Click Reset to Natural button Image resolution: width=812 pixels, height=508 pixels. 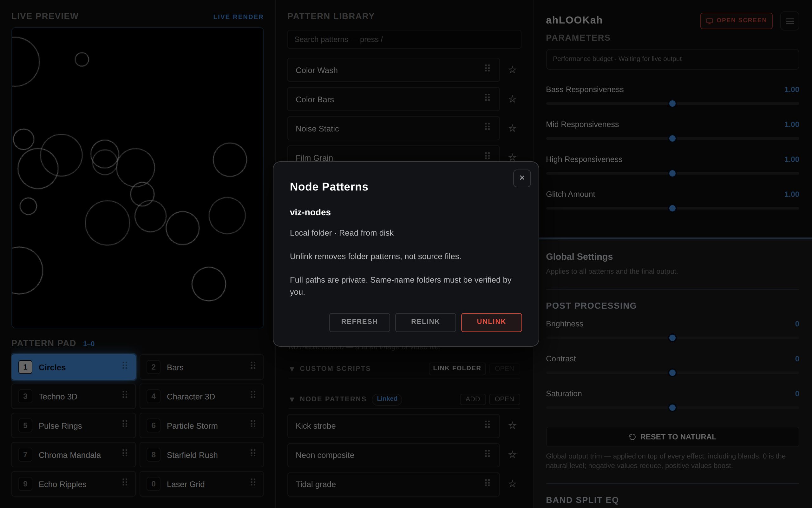(x=672, y=437)
